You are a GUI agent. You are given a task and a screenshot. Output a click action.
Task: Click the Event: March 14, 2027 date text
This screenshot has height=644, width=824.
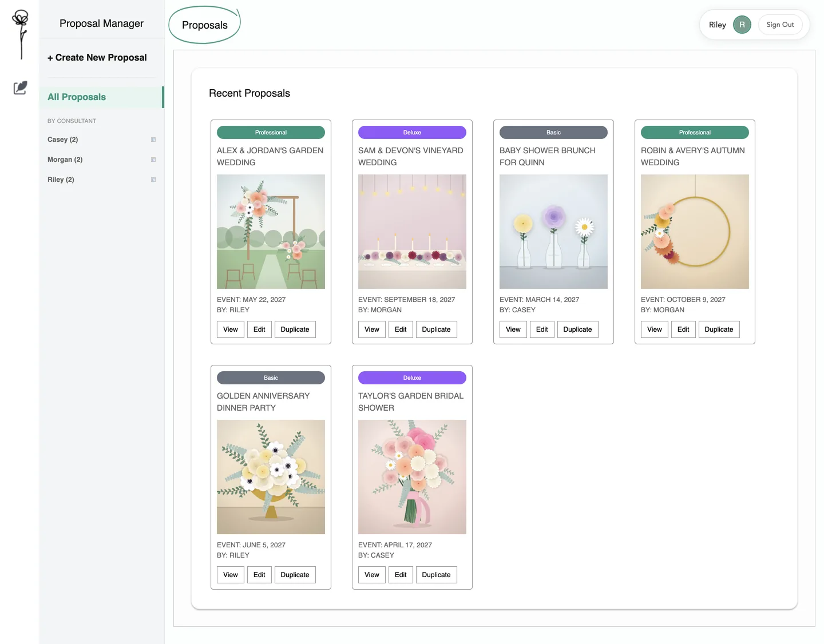click(x=540, y=300)
